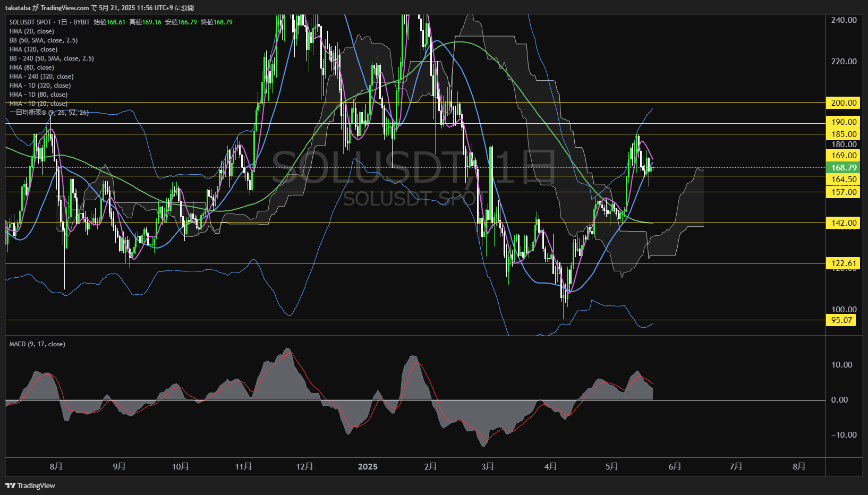Click the 180.00 price axis tick
This screenshot has width=868, height=495.
[x=844, y=144]
